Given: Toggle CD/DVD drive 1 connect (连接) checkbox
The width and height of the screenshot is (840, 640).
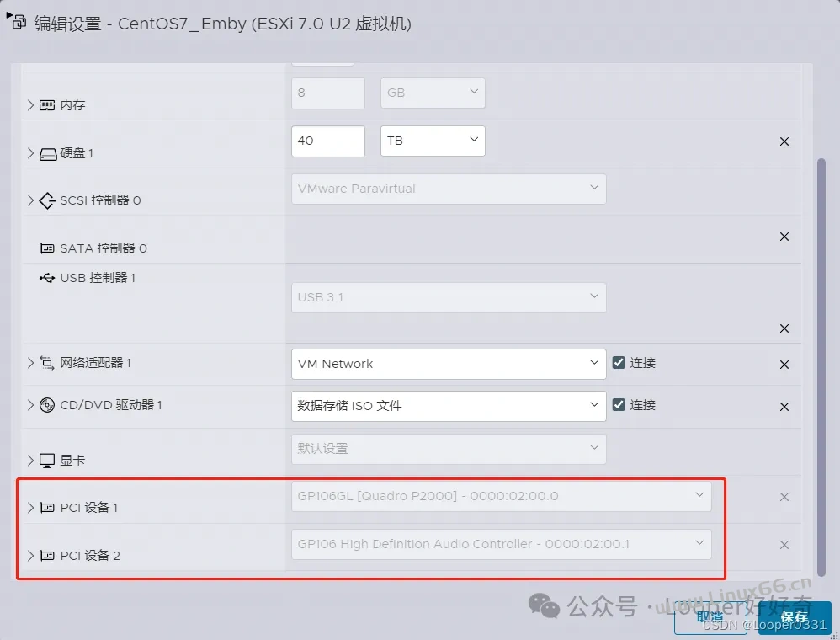Looking at the screenshot, I should click(619, 405).
